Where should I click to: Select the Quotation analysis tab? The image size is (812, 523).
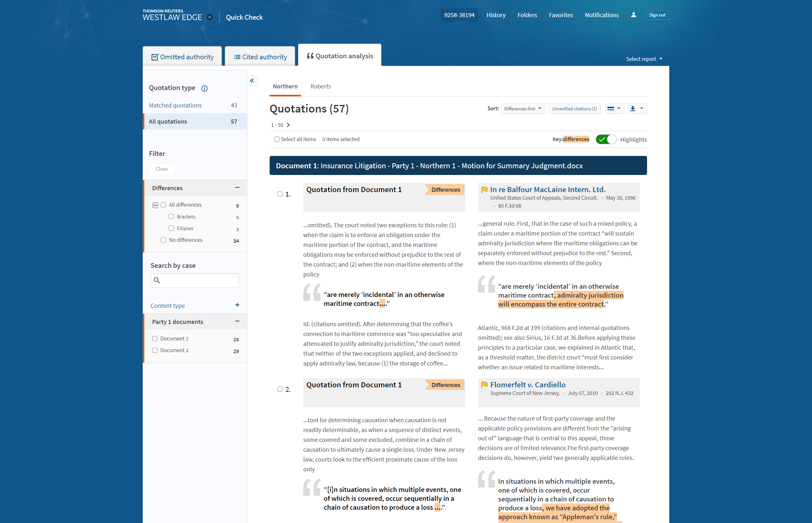coord(339,56)
